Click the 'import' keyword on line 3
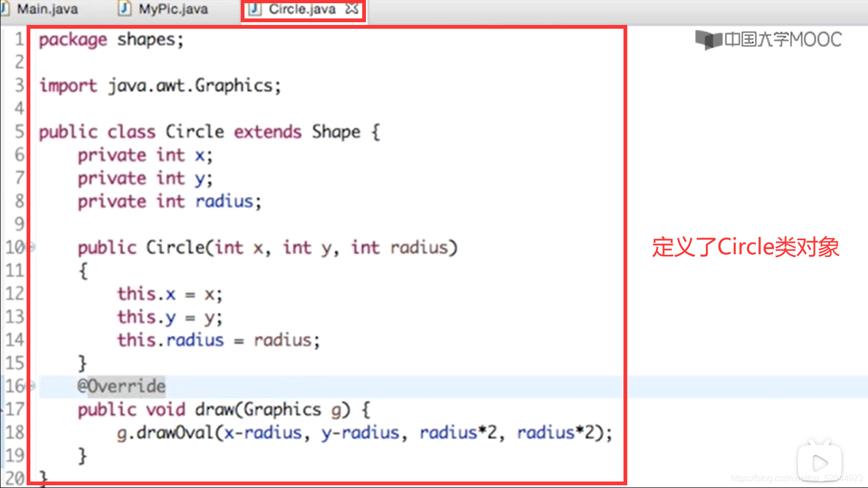Screen dimensions: 868x488 (x=68, y=86)
